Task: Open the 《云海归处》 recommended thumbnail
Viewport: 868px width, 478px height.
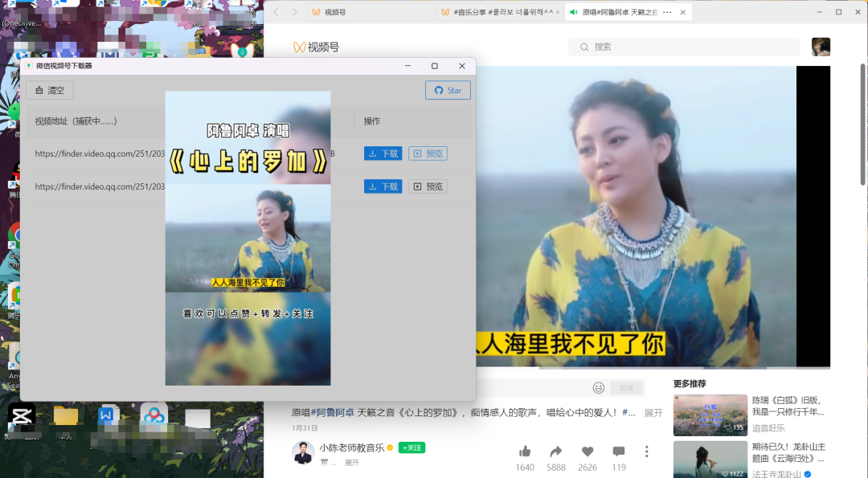Action: pyautogui.click(x=710, y=460)
